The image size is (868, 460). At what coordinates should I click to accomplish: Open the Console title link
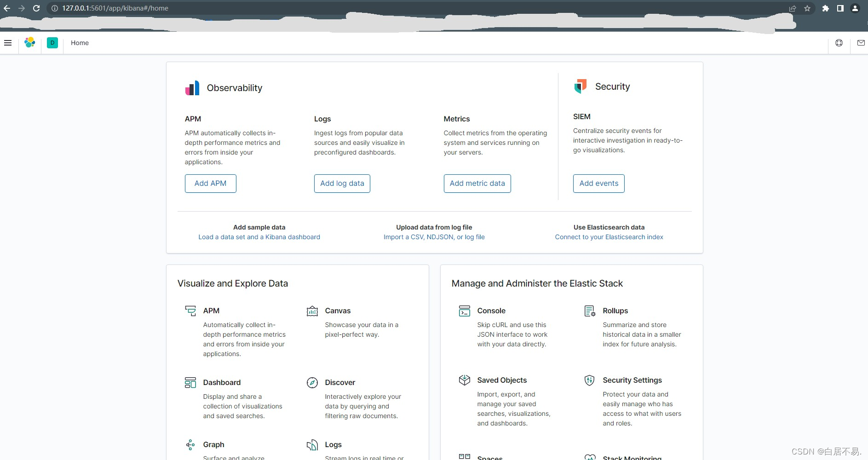[491, 311]
